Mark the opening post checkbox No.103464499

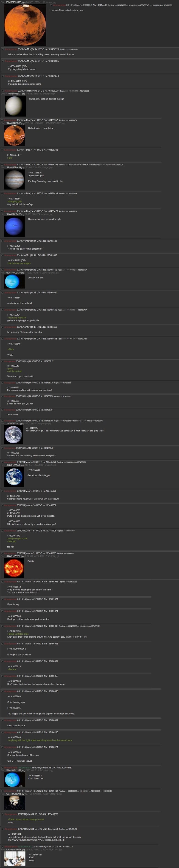coord(51,5)
